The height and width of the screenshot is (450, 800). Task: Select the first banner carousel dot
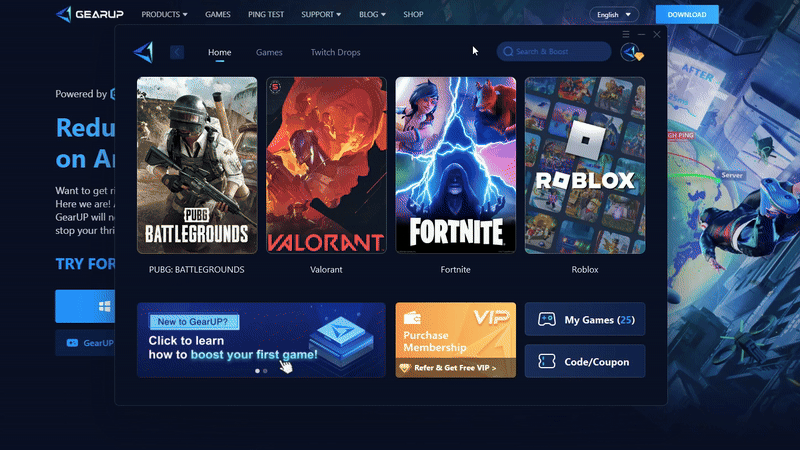point(257,371)
